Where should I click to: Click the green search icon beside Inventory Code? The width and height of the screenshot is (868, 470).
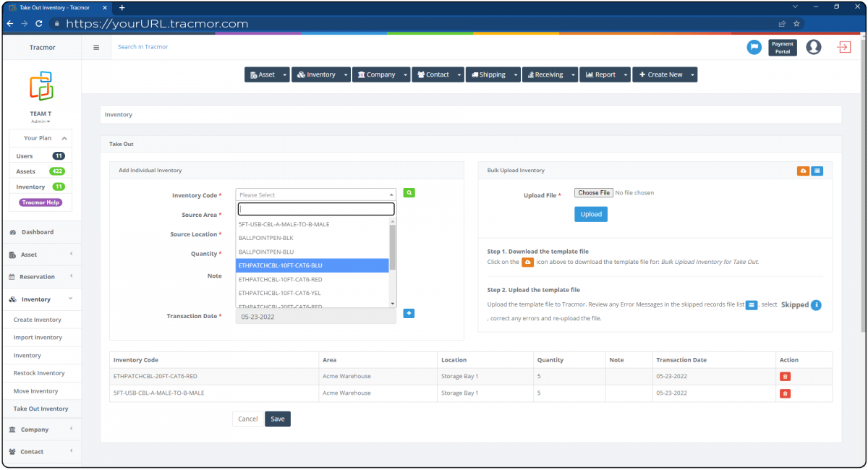pyautogui.click(x=409, y=194)
